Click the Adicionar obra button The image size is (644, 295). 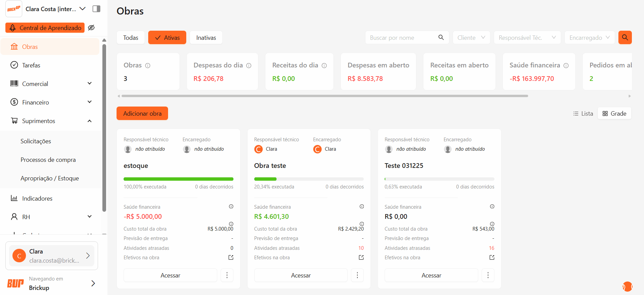tap(142, 114)
